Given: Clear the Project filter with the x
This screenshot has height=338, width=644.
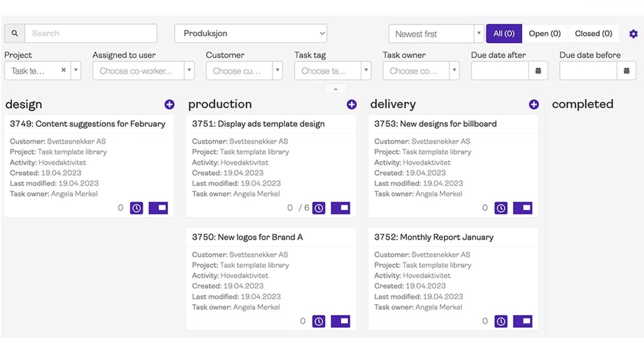Looking at the screenshot, I should coord(63,70).
